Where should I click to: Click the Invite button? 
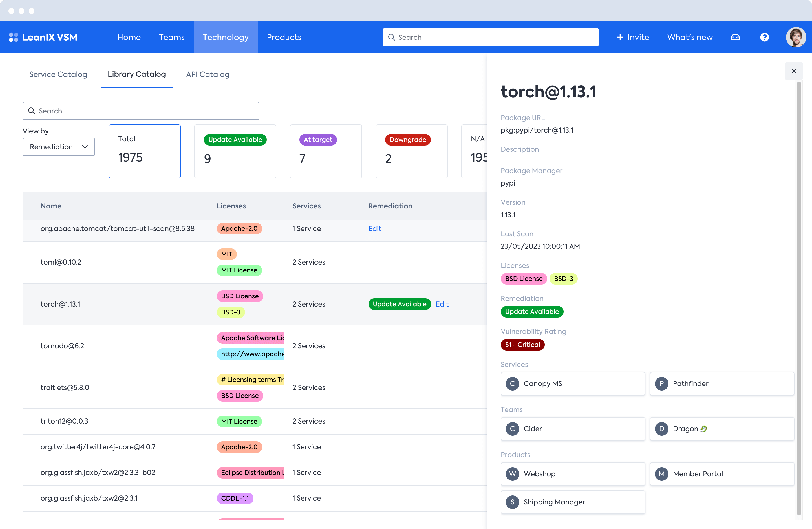[x=633, y=37]
